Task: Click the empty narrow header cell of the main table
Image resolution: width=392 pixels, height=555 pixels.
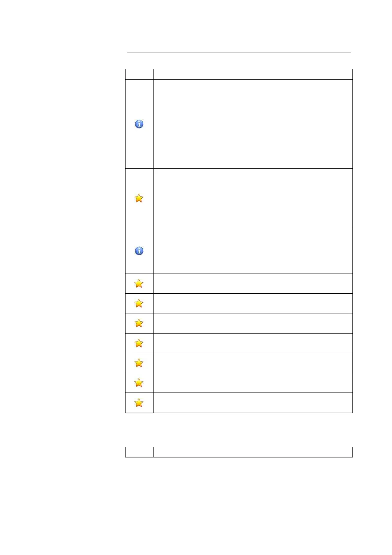Action: [139, 74]
